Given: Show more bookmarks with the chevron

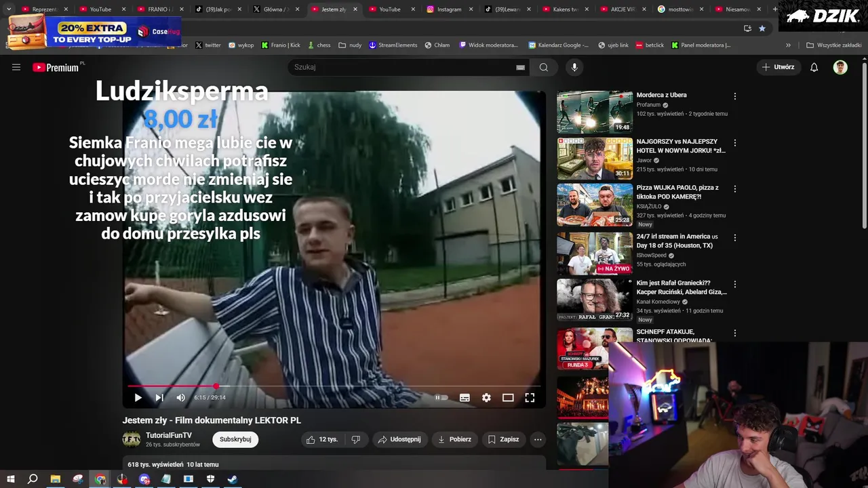Looking at the screenshot, I should [788, 45].
